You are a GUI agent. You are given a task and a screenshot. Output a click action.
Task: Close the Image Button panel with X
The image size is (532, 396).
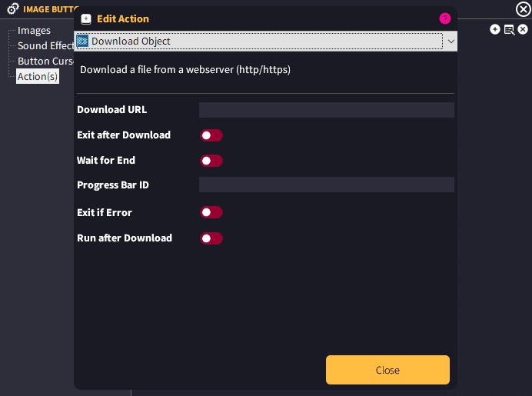click(524, 9)
